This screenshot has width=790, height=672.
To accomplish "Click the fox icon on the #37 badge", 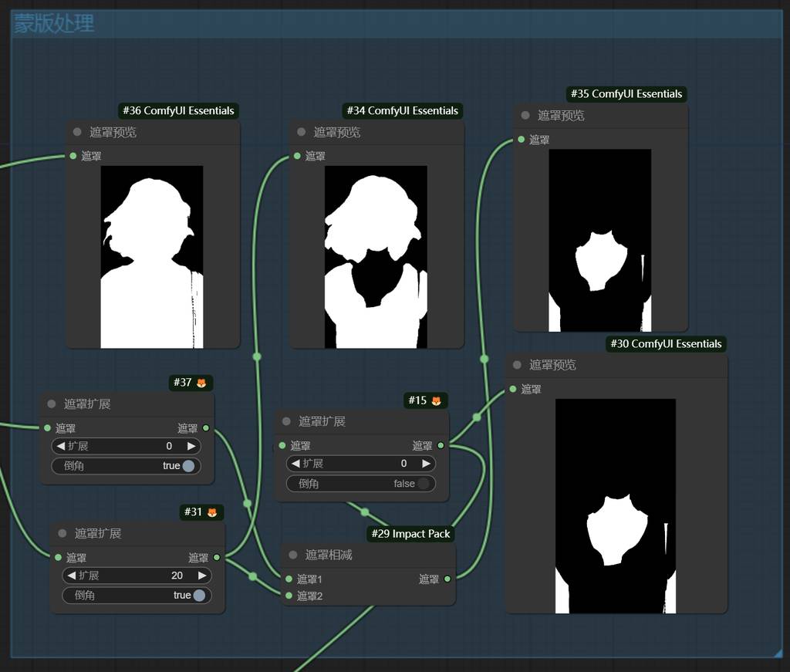I will [201, 383].
